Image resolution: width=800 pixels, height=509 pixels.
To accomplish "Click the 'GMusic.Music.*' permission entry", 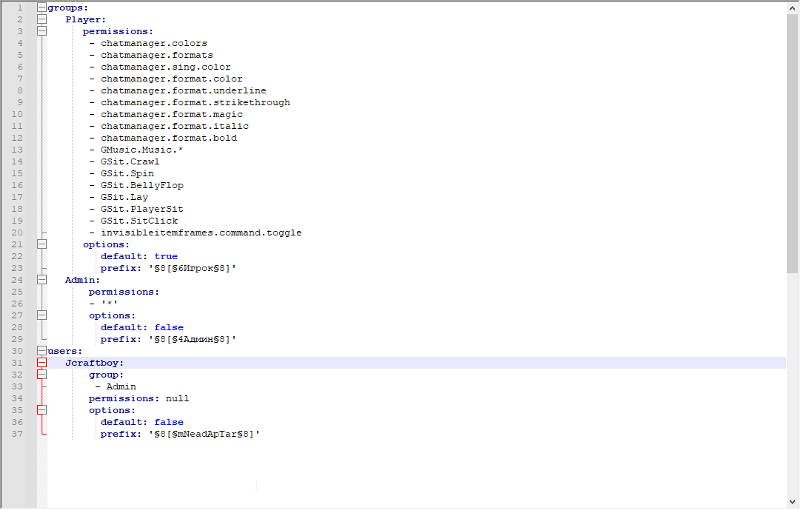I will (x=142, y=150).
